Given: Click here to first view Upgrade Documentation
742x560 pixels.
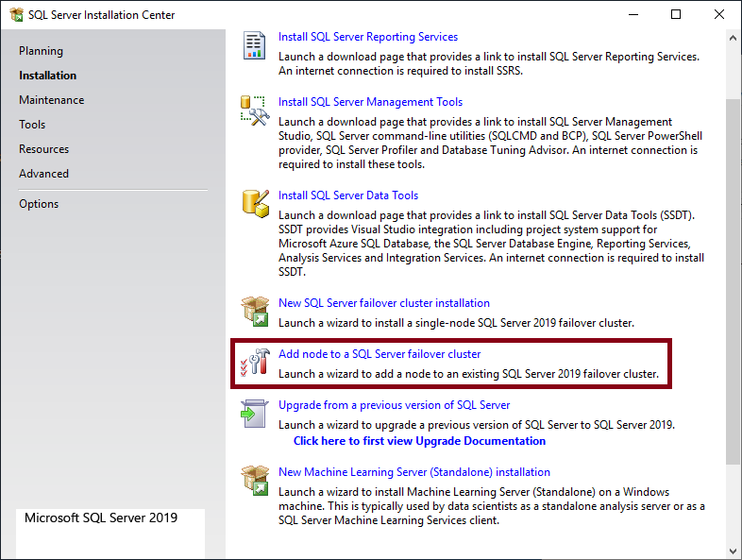Looking at the screenshot, I should tap(419, 441).
